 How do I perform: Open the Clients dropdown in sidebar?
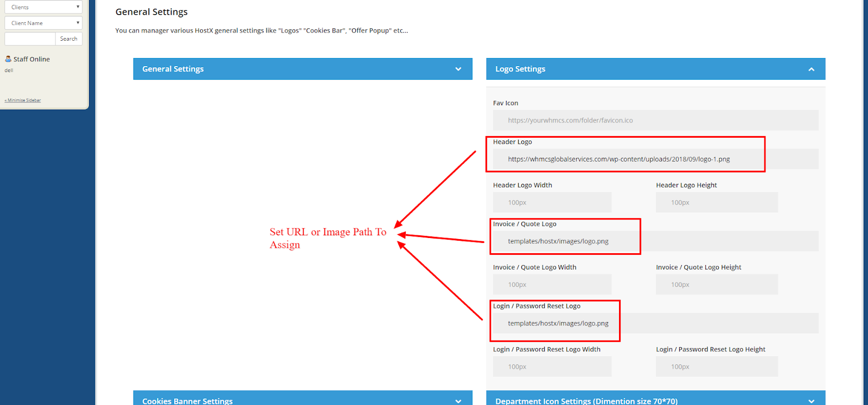click(43, 7)
